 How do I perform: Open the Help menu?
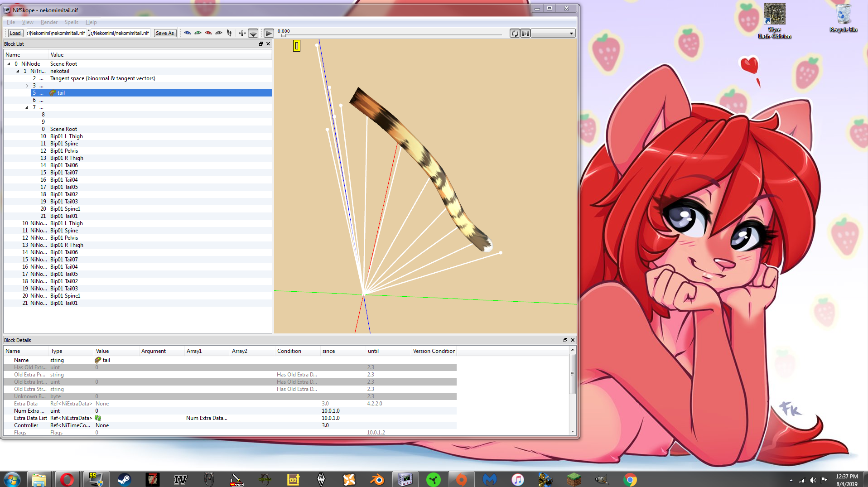[91, 22]
